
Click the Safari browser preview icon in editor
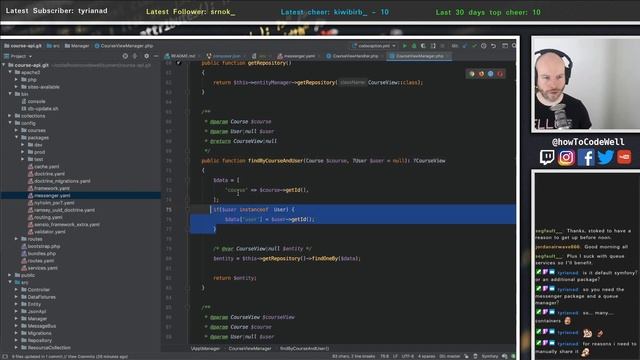tap(491, 74)
